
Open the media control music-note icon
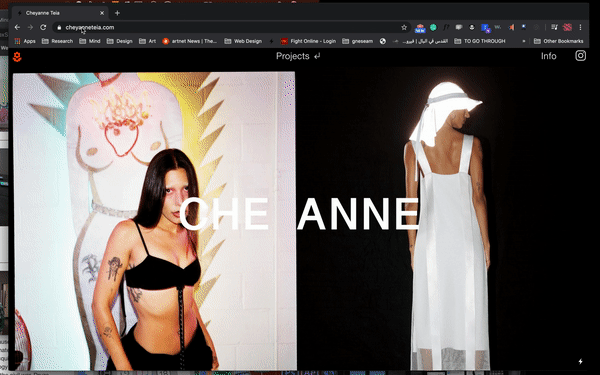pyautogui.click(x=554, y=27)
